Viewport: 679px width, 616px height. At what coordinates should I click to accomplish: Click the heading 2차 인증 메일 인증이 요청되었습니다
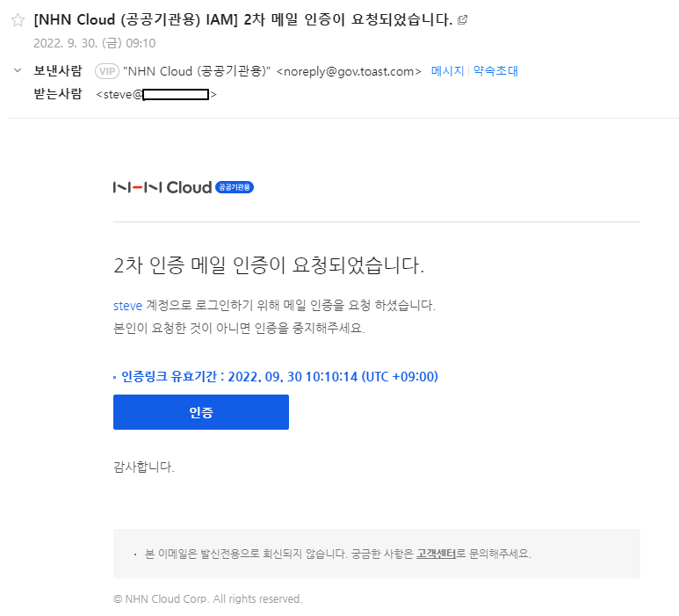point(269,265)
